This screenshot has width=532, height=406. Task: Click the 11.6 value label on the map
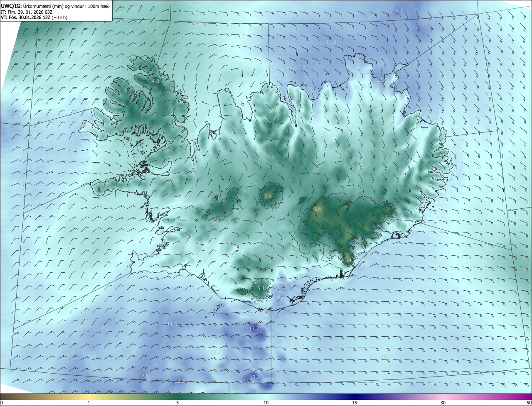point(99,328)
